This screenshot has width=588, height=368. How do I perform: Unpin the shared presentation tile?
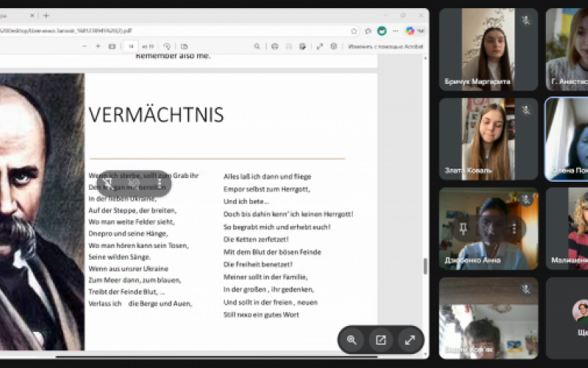pyautogui.click(x=108, y=183)
